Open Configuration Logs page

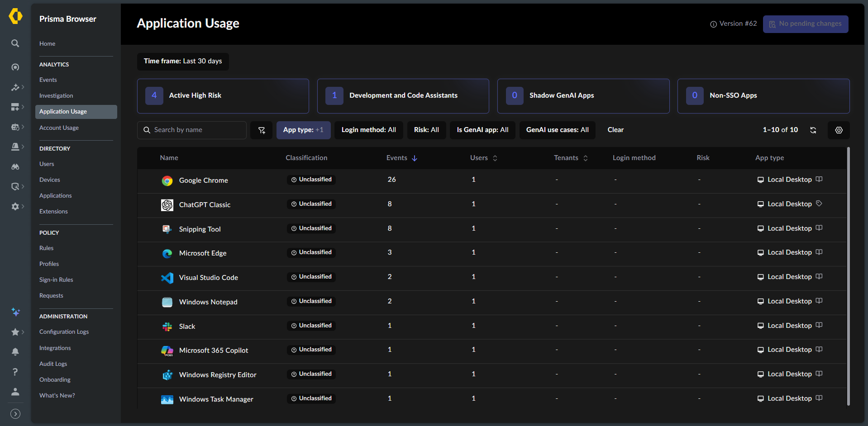pyautogui.click(x=64, y=332)
